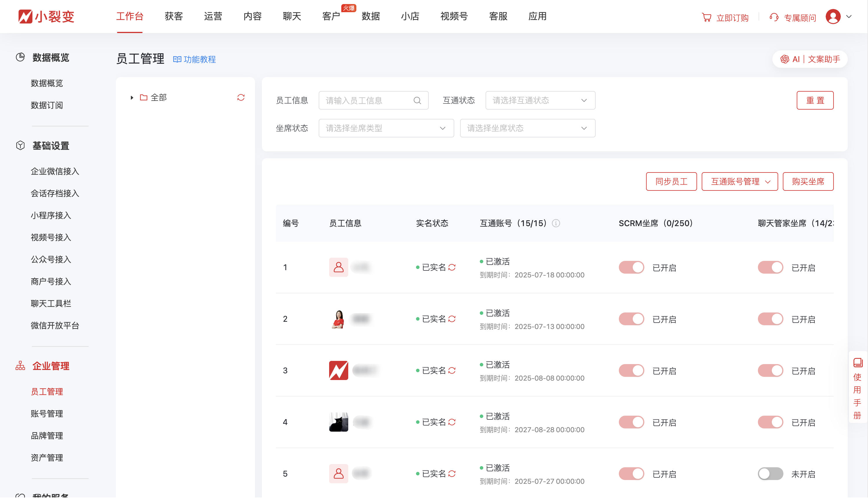
Task: Open the account menu chevron in header
Action: 849,17
